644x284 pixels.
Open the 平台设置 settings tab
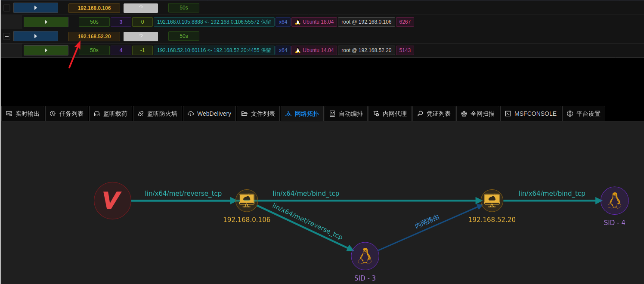click(x=583, y=114)
